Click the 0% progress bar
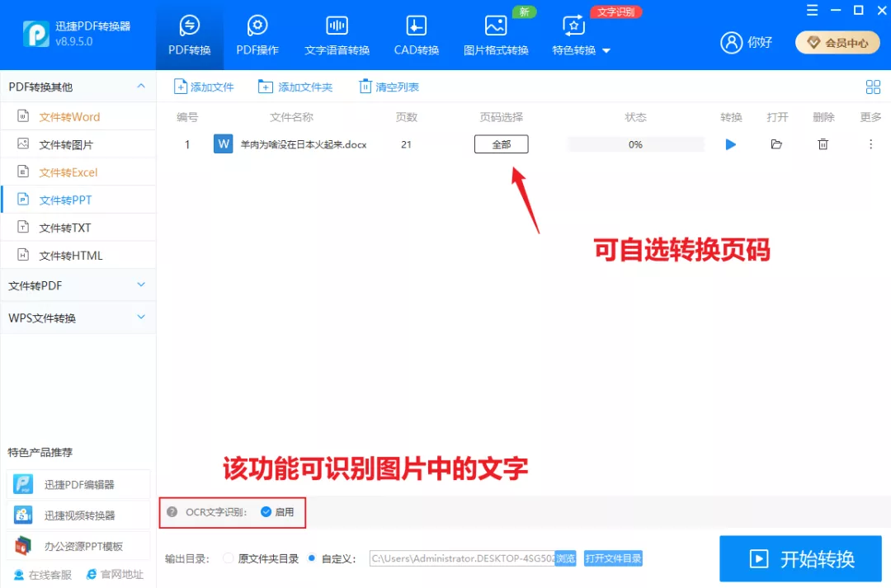This screenshot has width=891, height=588. [635, 144]
